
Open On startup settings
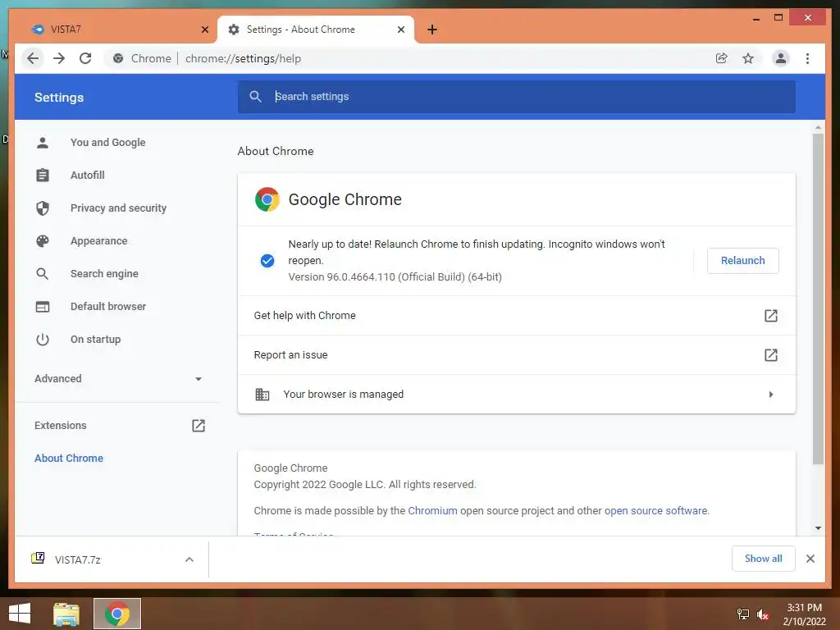point(95,339)
